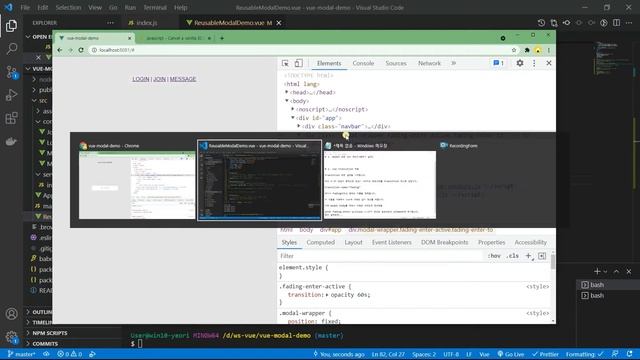Expand the div class navbar element

(299, 126)
